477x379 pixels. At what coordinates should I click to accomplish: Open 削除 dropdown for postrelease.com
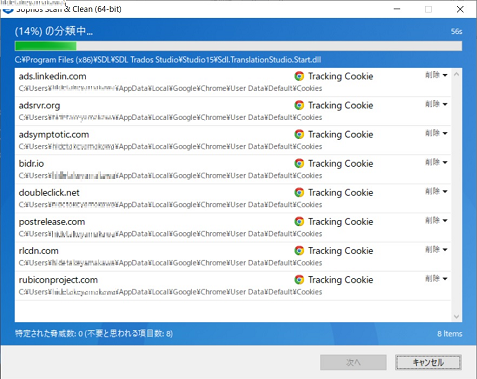point(436,220)
